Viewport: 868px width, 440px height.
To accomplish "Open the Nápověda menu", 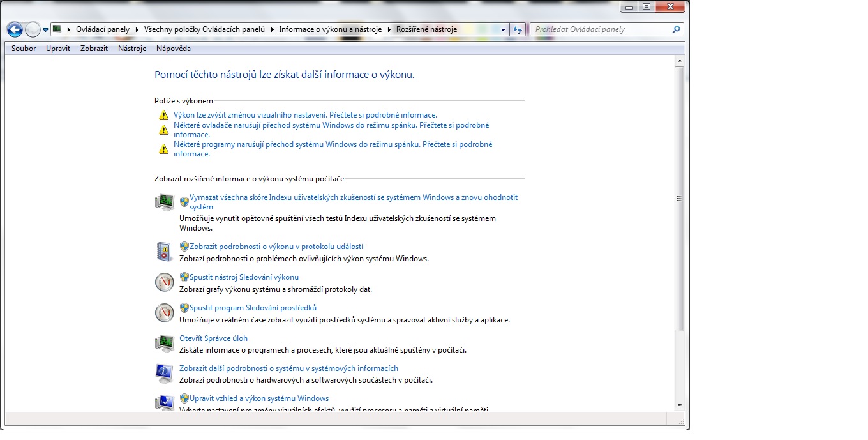I will tap(174, 49).
